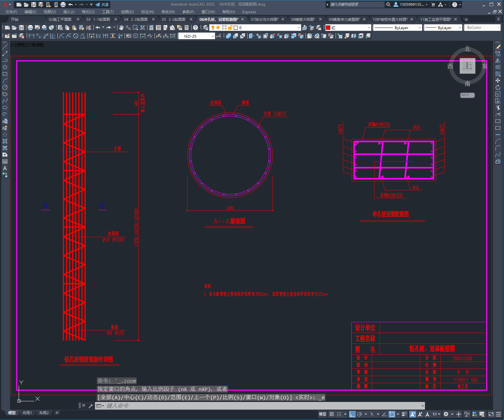The image size is (504, 420).
Task: Select the Trim tool in the modify toolbar
Action: point(498,108)
